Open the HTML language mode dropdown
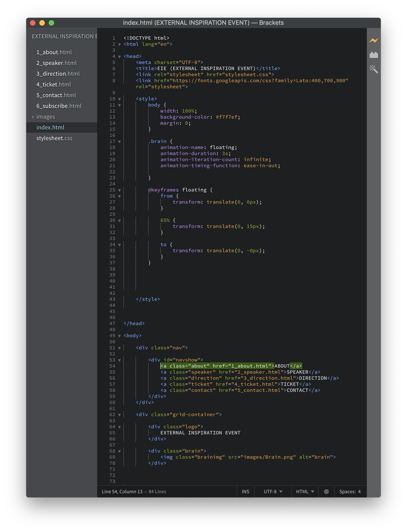407x532 pixels. click(305, 491)
